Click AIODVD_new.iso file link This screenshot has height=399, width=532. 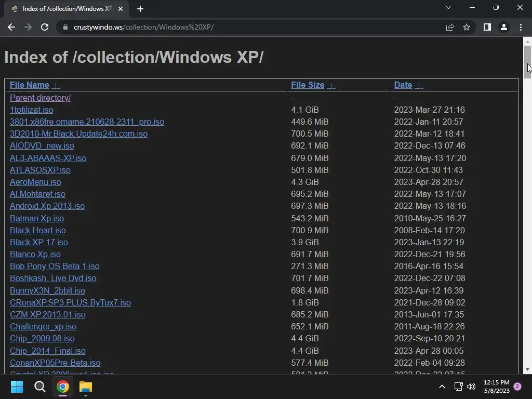click(42, 145)
